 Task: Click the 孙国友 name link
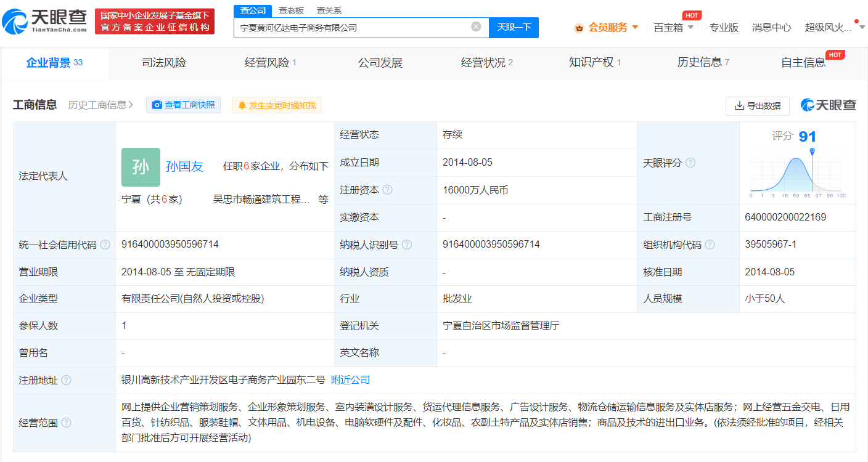pos(184,165)
